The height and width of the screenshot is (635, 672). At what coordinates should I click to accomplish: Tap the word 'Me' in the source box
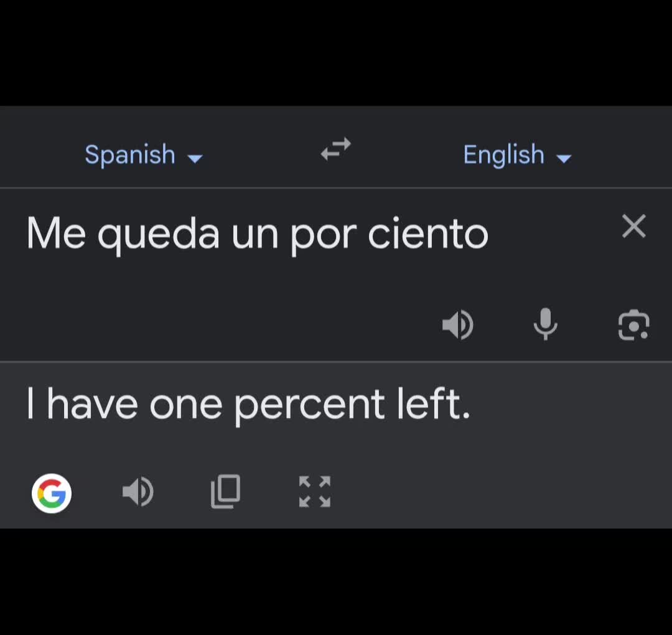(56, 233)
